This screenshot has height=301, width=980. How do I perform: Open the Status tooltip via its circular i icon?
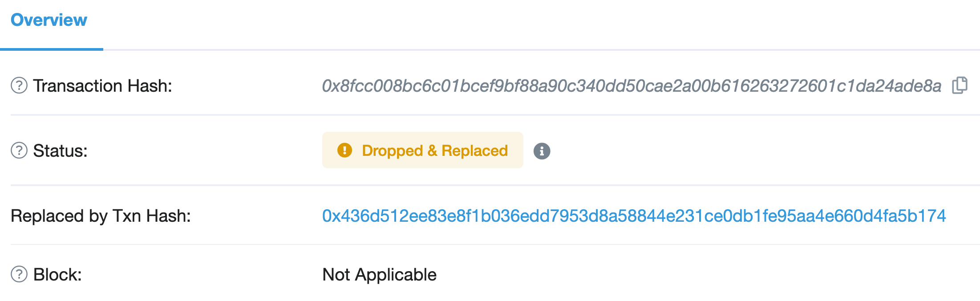point(541,150)
